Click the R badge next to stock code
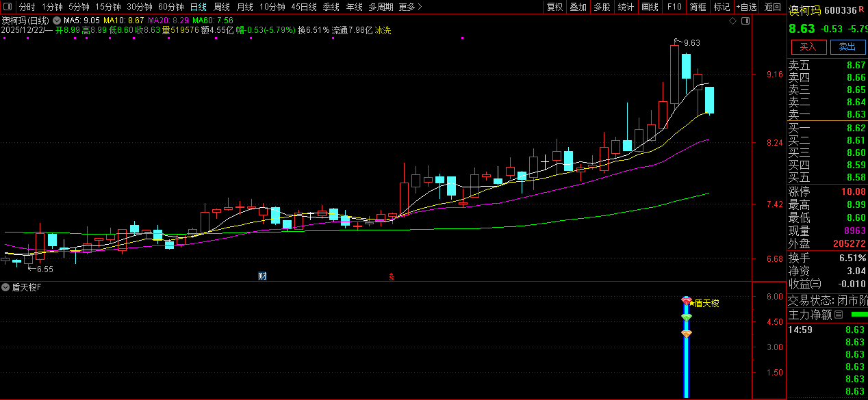This screenshot has height=400, width=868. click(x=862, y=10)
